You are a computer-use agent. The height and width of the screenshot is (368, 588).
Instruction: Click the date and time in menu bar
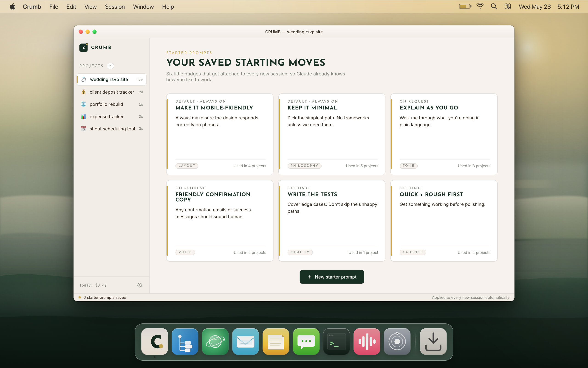click(549, 7)
